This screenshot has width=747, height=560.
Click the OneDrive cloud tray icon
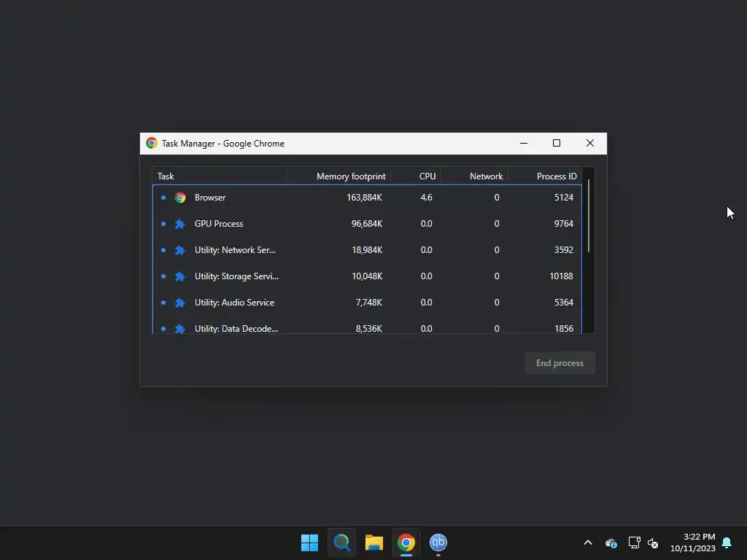click(x=611, y=542)
